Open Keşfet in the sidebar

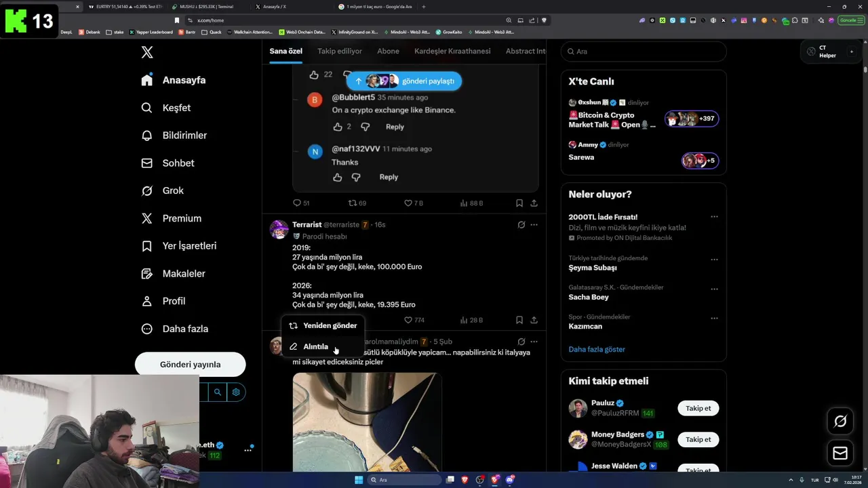click(x=166, y=108)
